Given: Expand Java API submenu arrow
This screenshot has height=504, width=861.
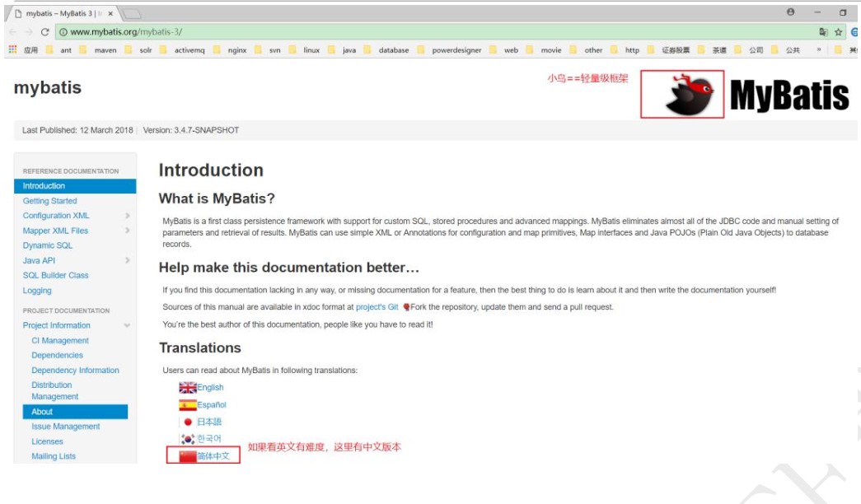Looking at the screenshot, I should (x=128, y=260).
